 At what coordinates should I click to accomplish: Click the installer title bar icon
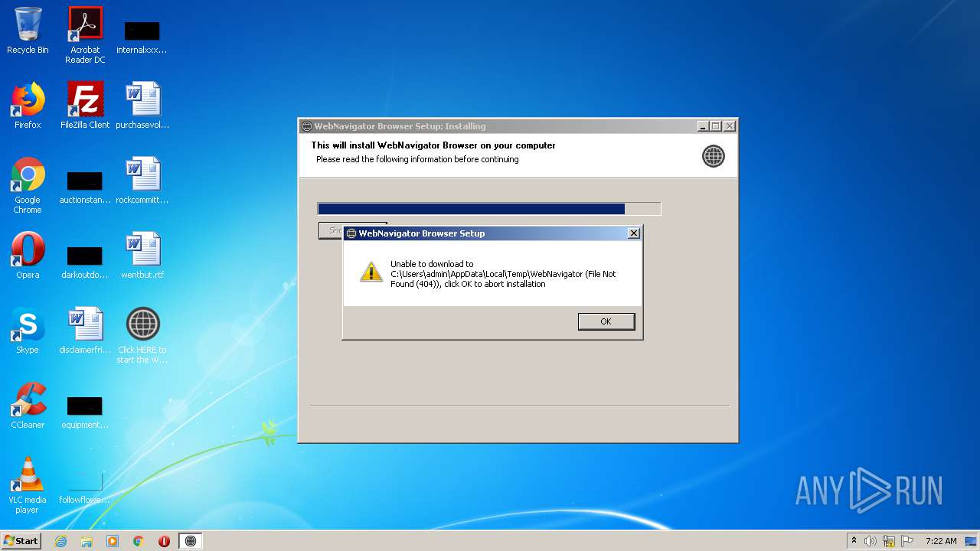[x=306, y=126]
